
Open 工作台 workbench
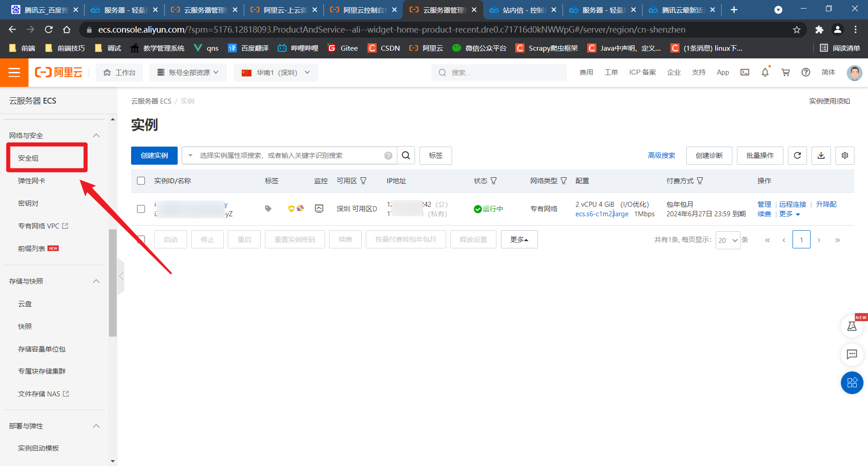click(x=119, y=72)
